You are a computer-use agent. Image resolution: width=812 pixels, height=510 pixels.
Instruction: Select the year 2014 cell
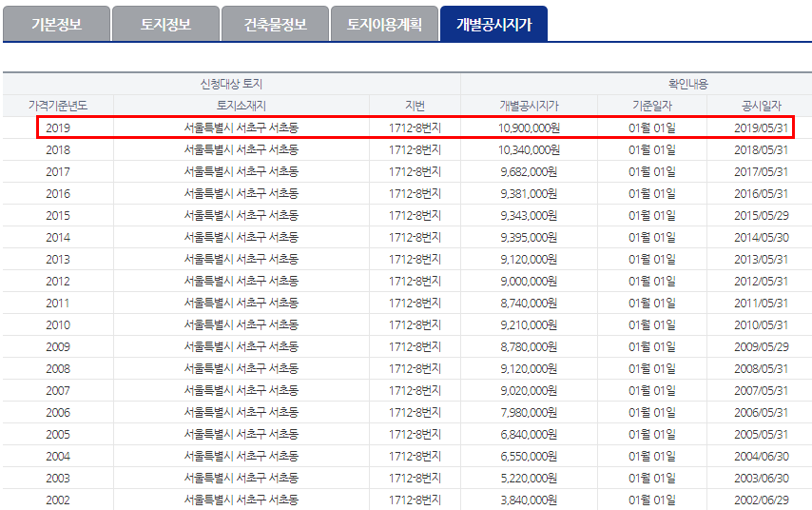pos(58,237)
